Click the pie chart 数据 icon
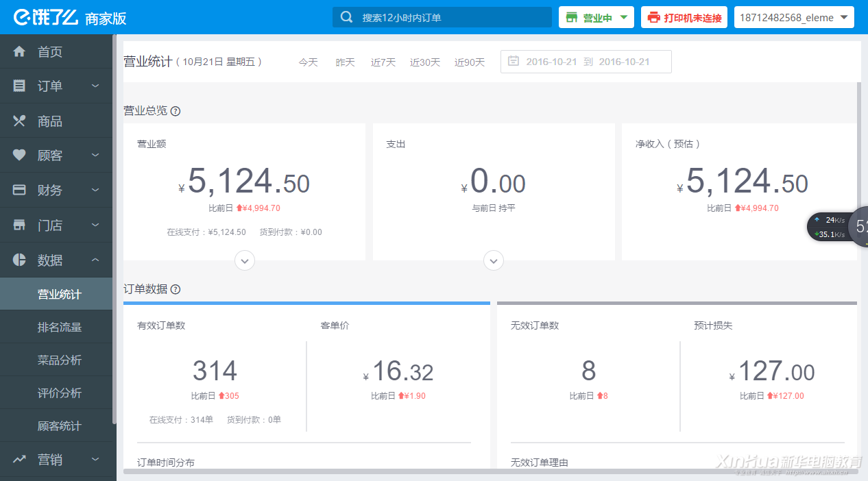 click(19, 260)
